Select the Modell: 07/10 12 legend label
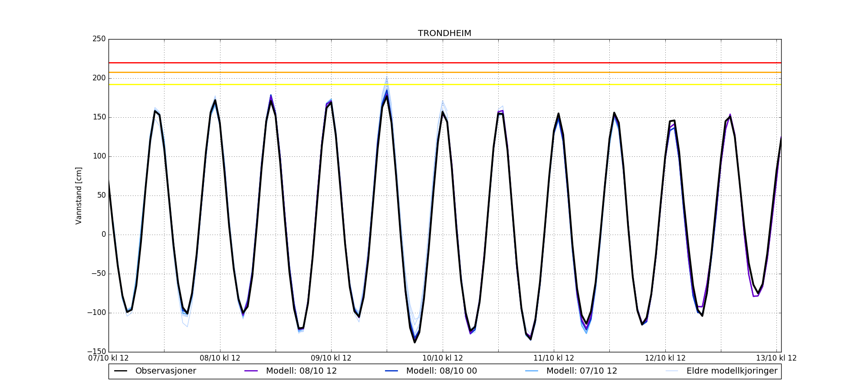 pos(582,371)
